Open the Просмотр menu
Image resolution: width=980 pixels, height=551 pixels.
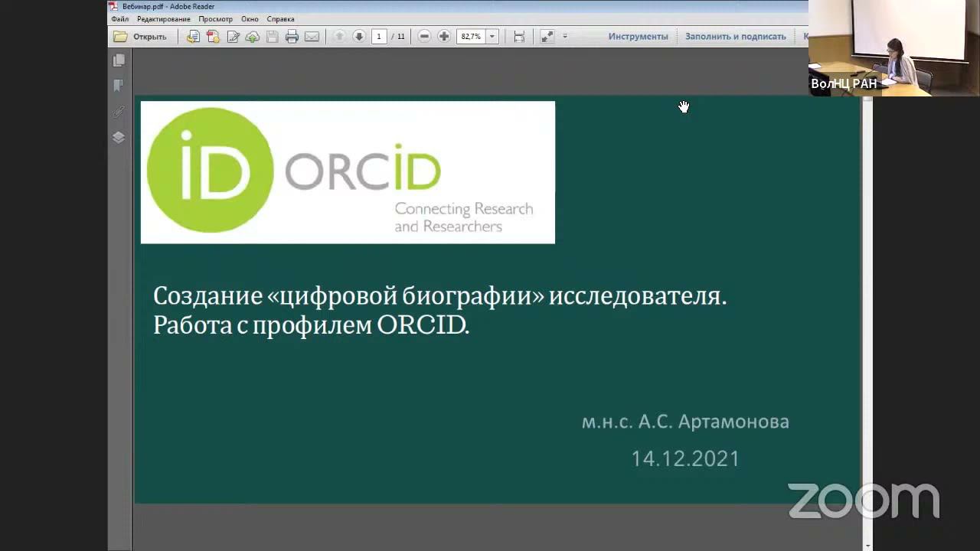click(x=215, y=19)
